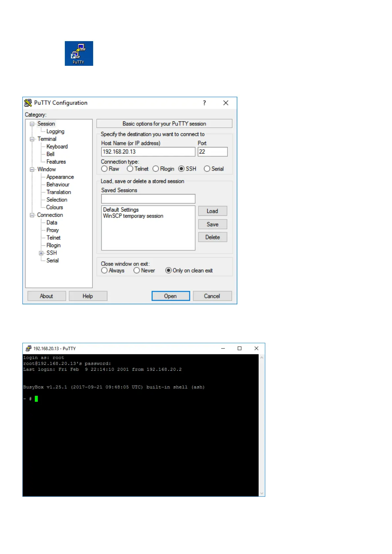The height and width of the screenshot is (554, 392).
Task: Click the Saved Sessions name field
Action: click(x=148, y=199)
